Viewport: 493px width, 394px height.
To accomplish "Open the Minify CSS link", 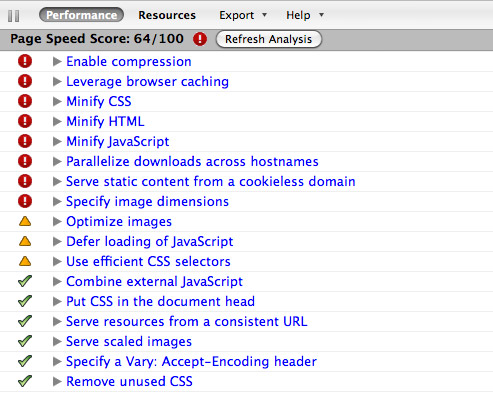I will tap(99, 102).
